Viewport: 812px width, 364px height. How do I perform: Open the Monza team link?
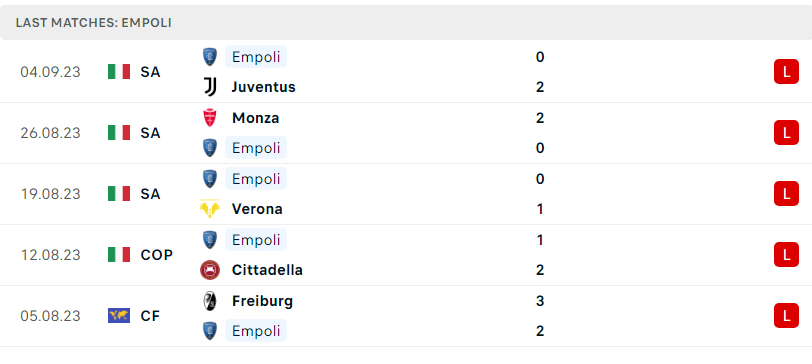[x=255, y=118]
